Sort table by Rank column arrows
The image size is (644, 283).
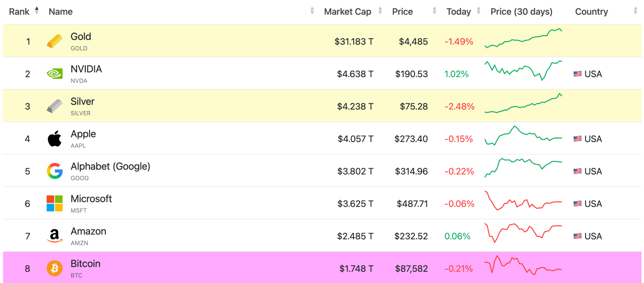point(37,11)
